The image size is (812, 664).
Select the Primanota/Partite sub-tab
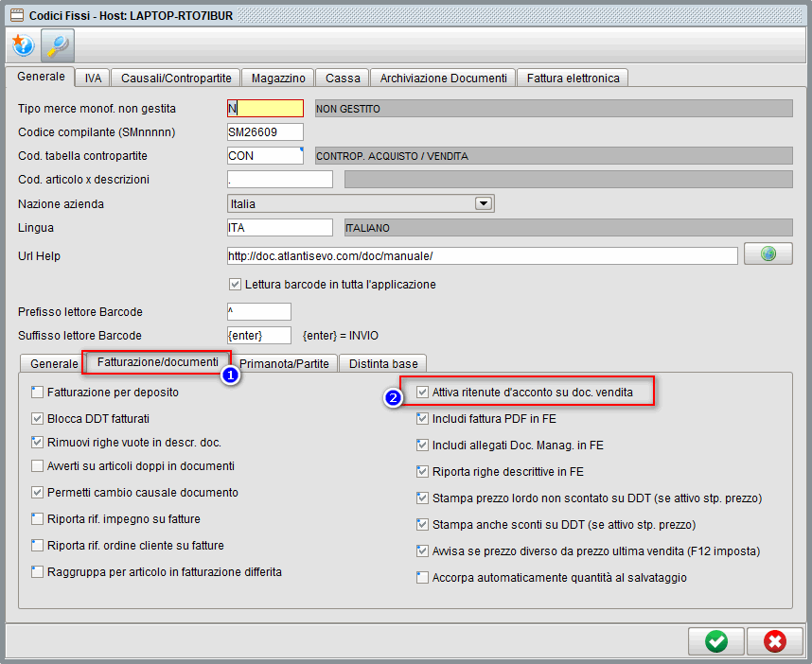click(x=284, y=363)
